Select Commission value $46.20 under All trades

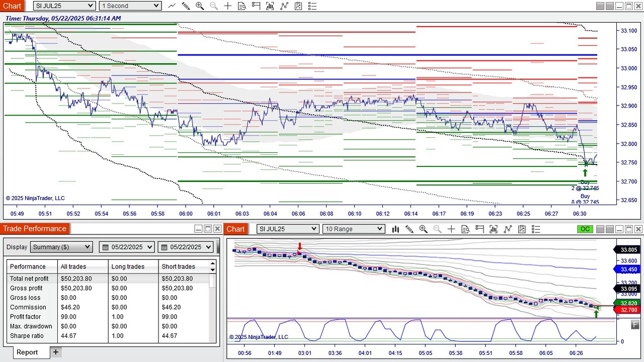tap(71, 307)
